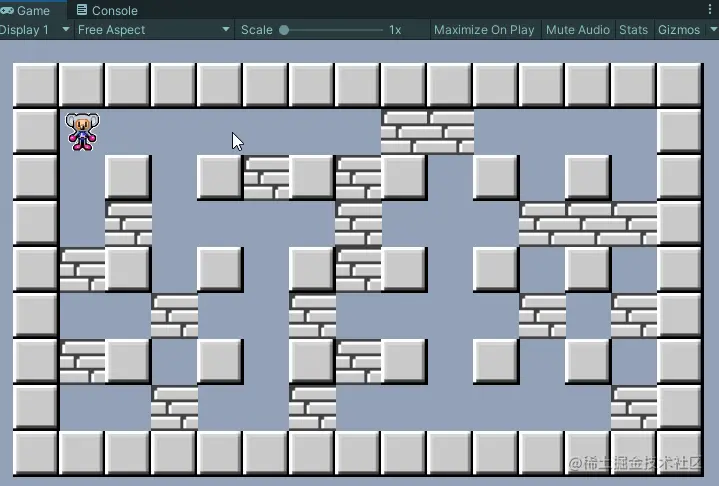Open the Free Aspect dropdown

pos(154,30)
